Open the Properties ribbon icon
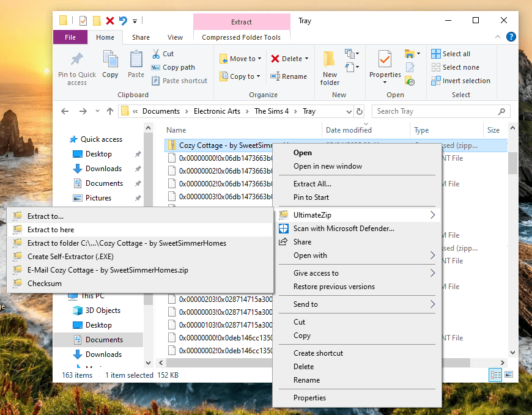 point(385,61)
